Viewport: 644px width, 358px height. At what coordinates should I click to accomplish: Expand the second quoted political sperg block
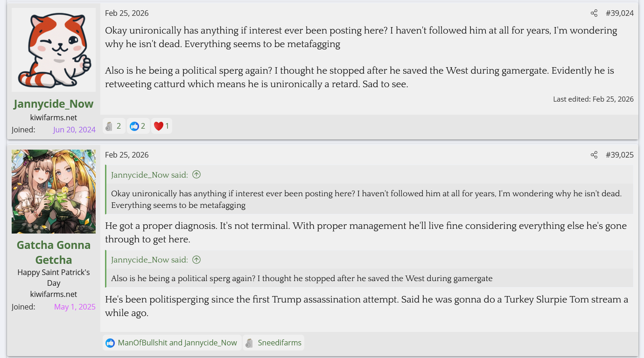click(369, 278)
